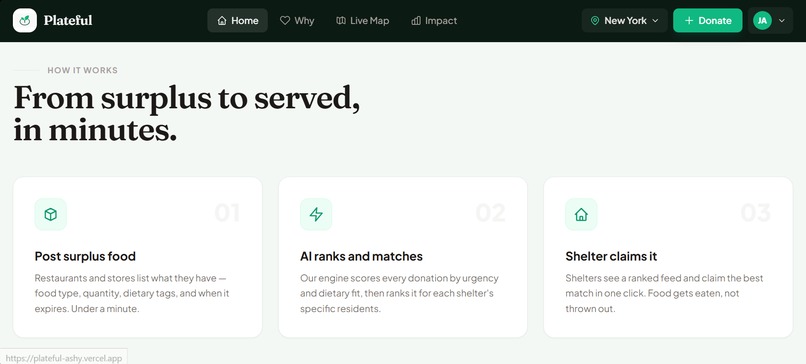This screenshot has height=364, width=806.
Task: Click the bar chart icon beside Impact
Action: (416, 21)
